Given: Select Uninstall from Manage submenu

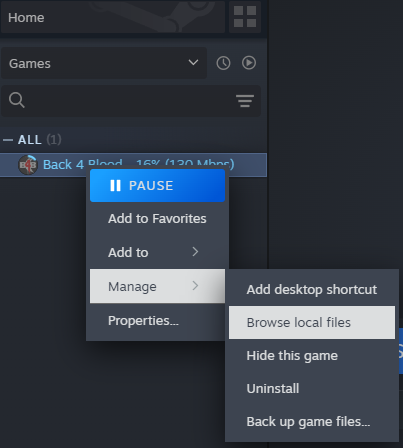Looking at the screenshot, I should click(312, 388).
